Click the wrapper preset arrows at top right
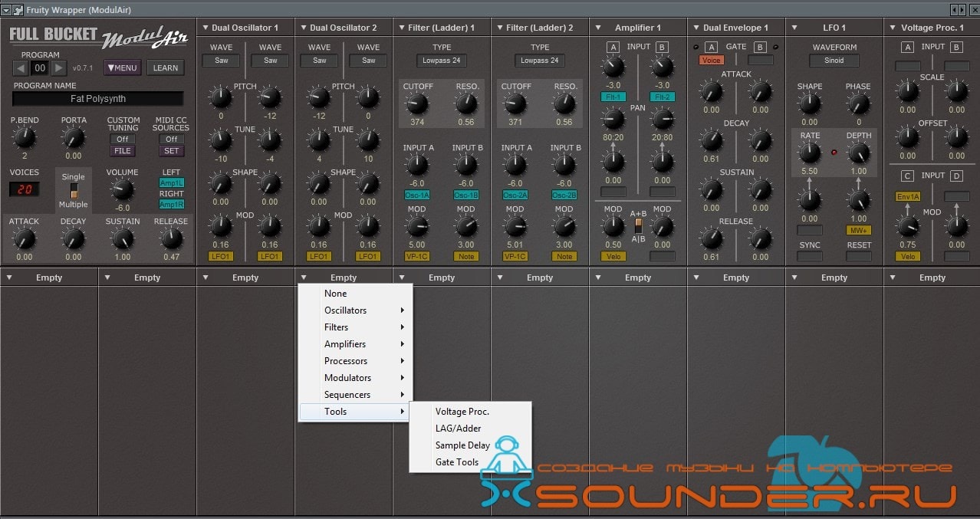This screenshot has height=519, width=980. tap(959, 10)
